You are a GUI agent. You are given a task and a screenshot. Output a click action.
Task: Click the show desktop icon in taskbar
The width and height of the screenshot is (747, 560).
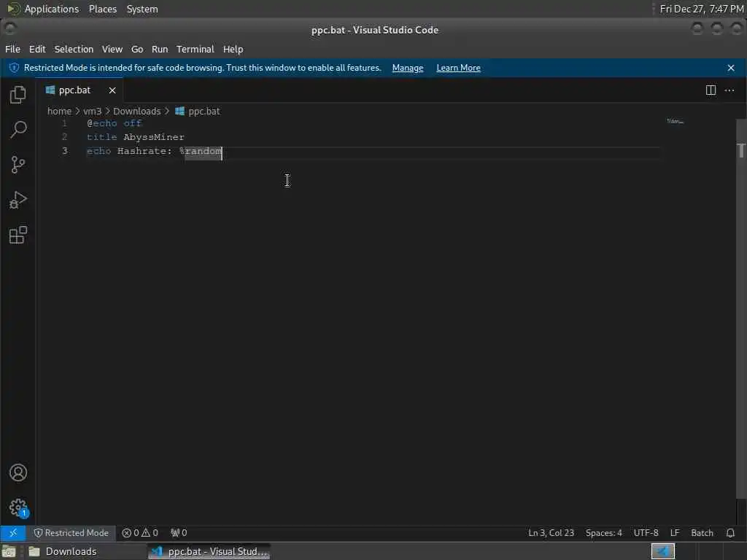click(x=9, y=551)
